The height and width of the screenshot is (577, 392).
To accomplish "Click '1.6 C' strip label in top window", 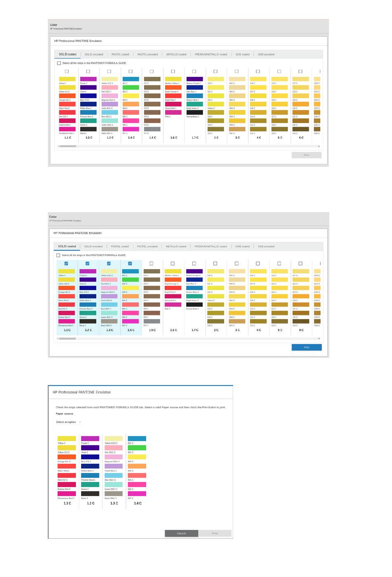I will point(174,138).
